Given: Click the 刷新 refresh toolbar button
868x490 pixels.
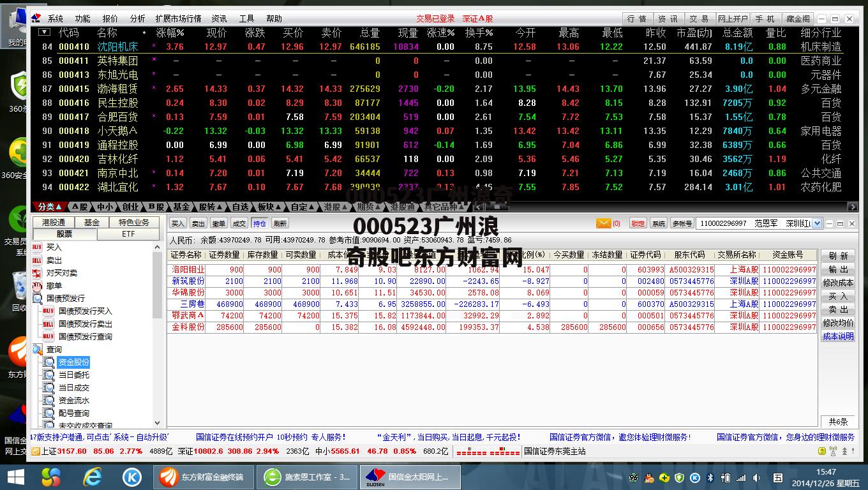Looking at the screenshot, I should point(280,223).
